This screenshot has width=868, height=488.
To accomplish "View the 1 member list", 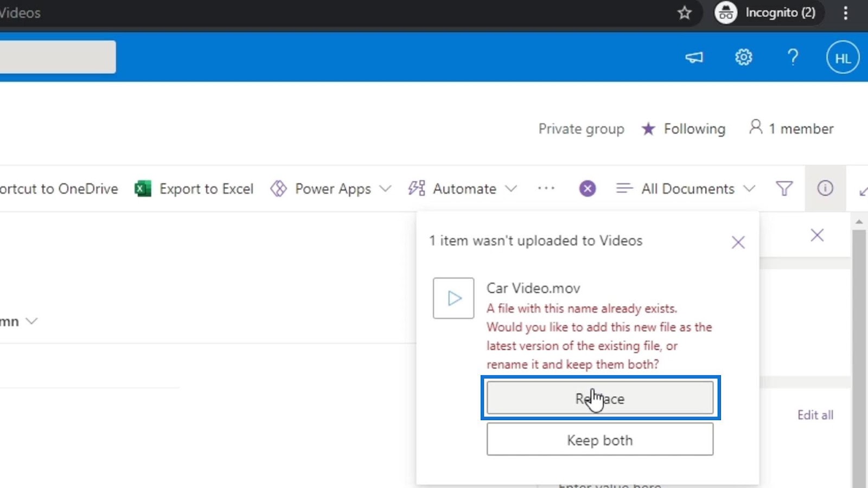I will tap(792, 129).
